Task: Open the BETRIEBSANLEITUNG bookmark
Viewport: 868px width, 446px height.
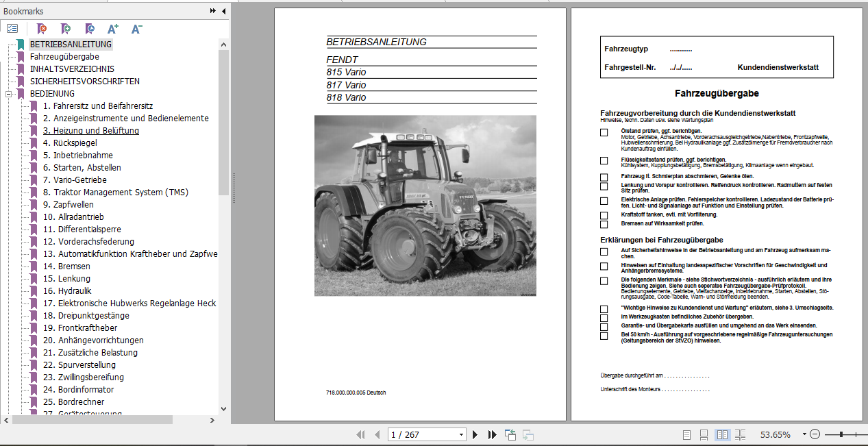Action: (x=71, y=45)
